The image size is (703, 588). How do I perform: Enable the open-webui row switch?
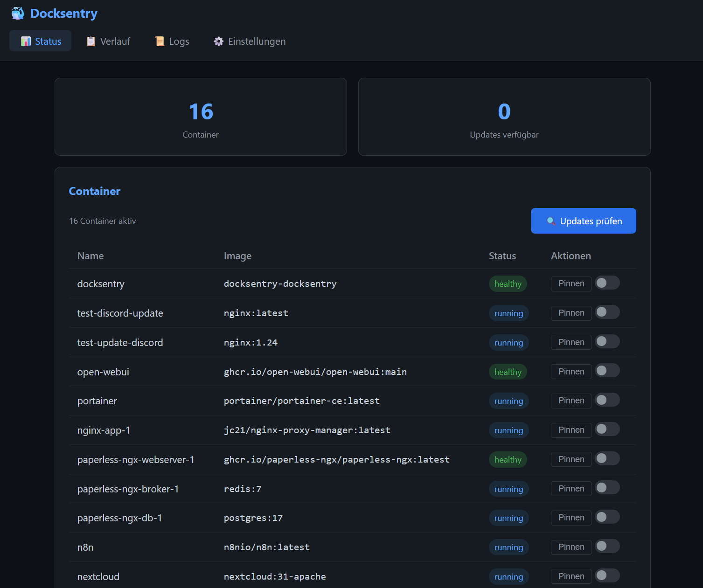[x=607, y=370]
